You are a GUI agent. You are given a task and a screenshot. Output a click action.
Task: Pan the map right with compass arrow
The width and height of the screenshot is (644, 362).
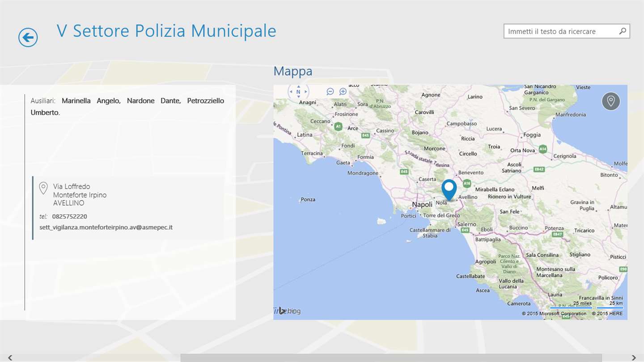click(x=306, y=92)
